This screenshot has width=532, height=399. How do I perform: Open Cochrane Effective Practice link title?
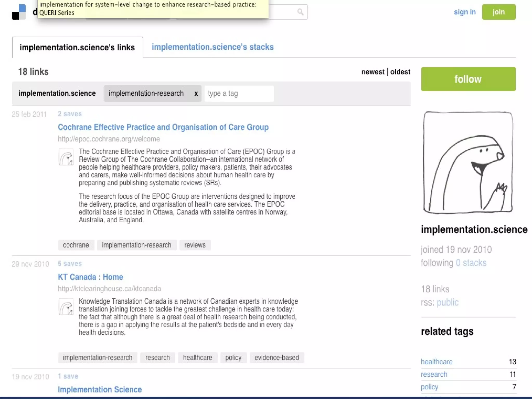(163, 127)
